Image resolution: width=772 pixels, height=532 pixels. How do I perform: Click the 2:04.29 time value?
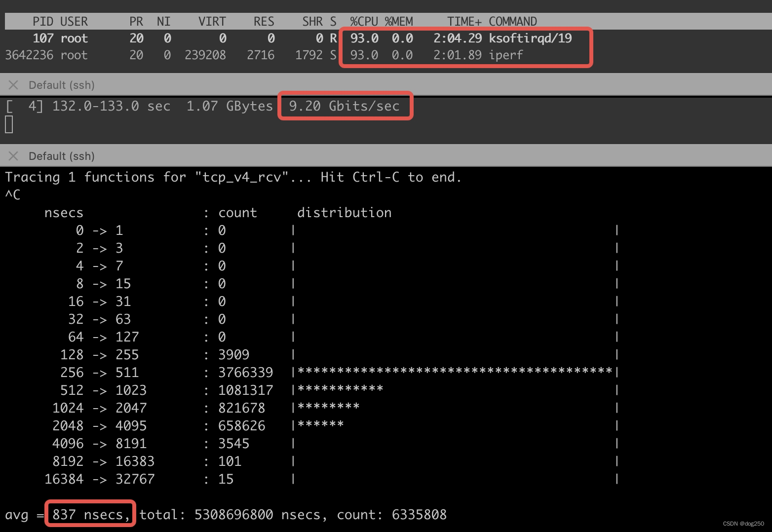458,38
